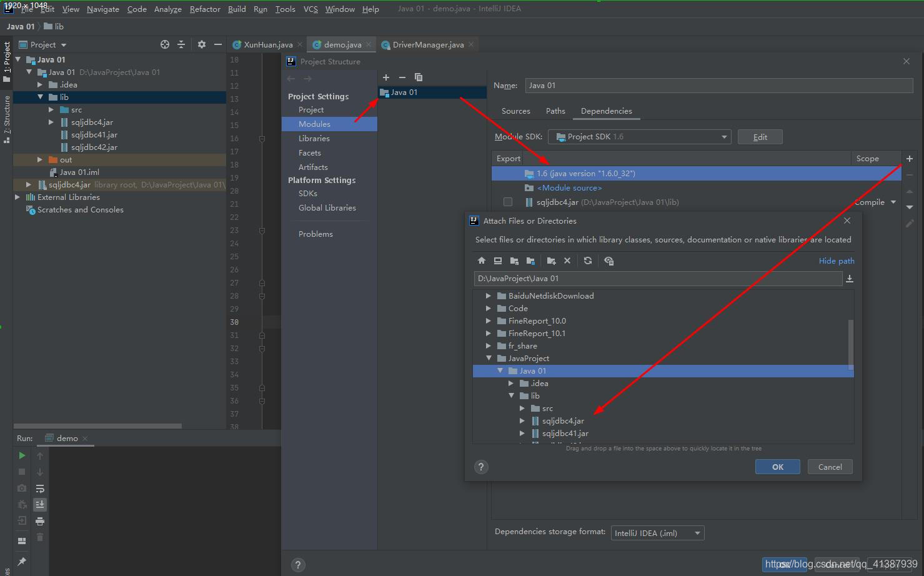Viewport: 924px width, 576px height.
Task: Select Artifacts in Project Settings
Action: (313, 167)
